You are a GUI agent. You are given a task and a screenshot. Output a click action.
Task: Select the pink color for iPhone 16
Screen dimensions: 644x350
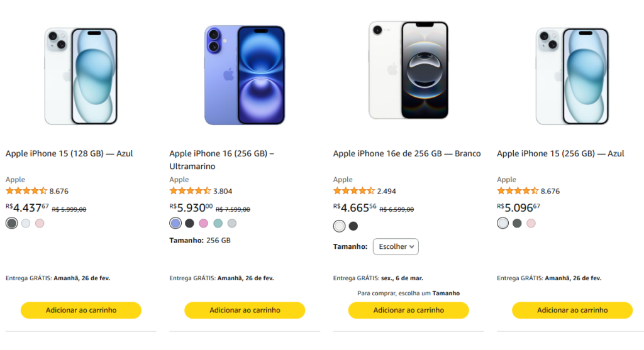coord(204,223)
